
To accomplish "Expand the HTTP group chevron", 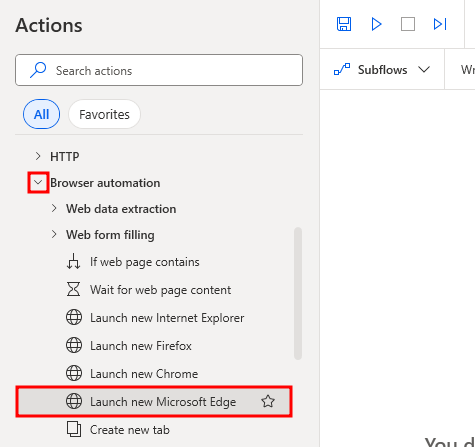I will 38,156.
